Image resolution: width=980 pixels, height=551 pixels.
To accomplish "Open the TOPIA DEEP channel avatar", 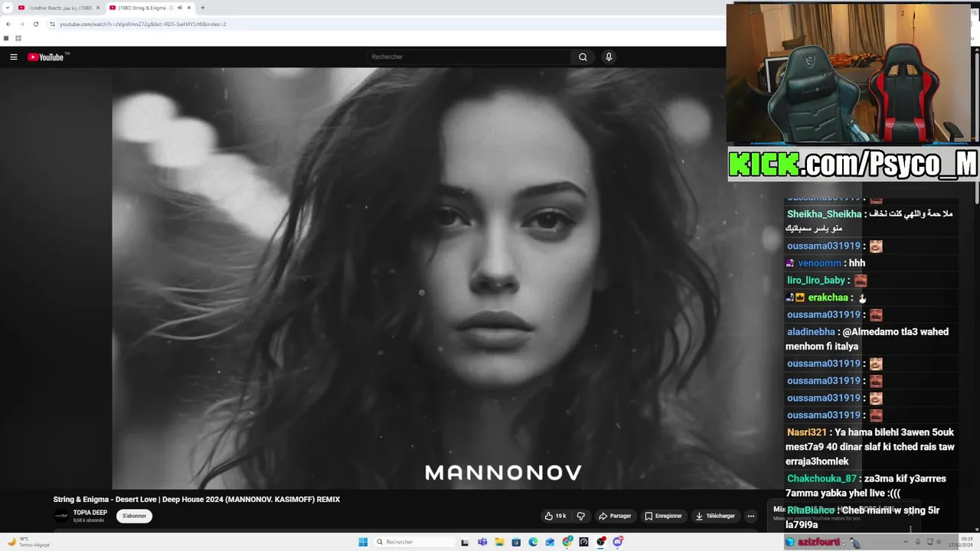I will [x=61, y=516].
